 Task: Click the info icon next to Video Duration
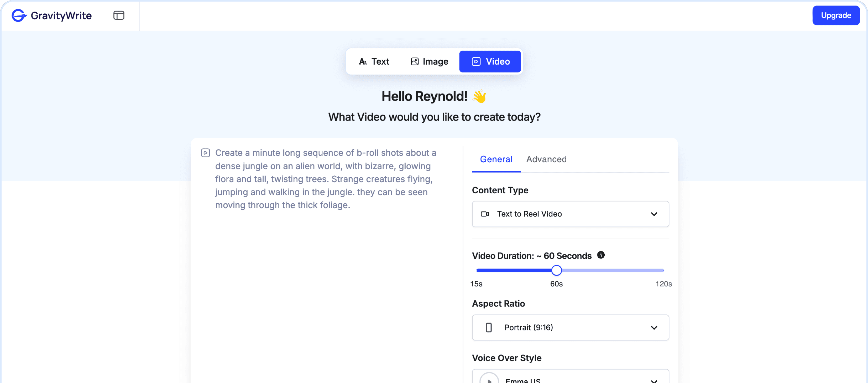pos(601,255)
